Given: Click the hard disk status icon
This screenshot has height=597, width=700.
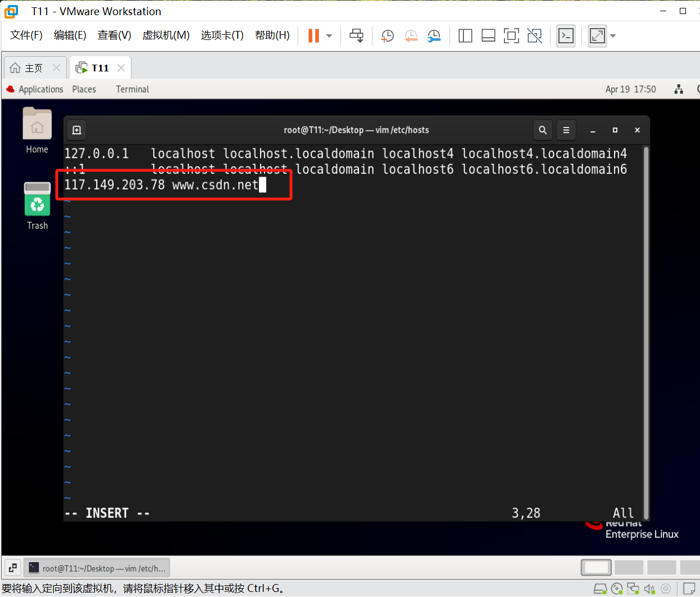Looking at the screenshot, I should (x=600, y=589).
